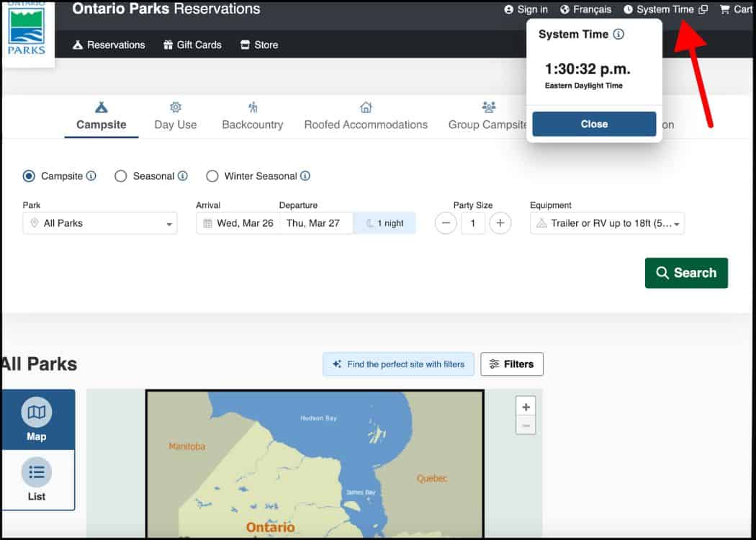Click the Quebec label on map

tap(432, 478)
